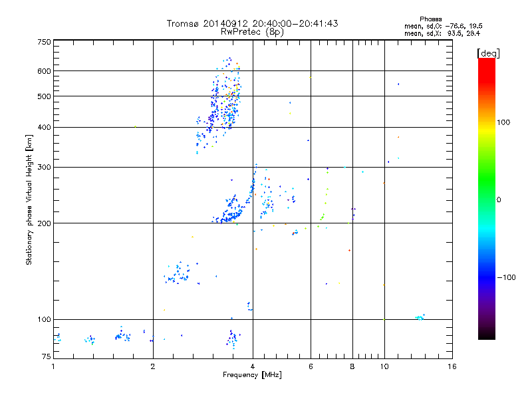This screenshot has width=532, height=399.
Task: Click the cyan echo cluster near 13 MHz
Action: coord(420,318)
